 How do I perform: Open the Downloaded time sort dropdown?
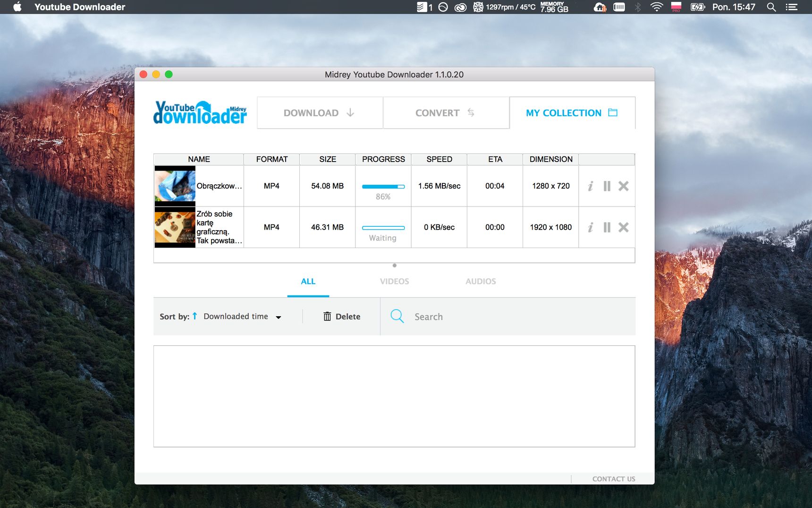tap(243, 317)
